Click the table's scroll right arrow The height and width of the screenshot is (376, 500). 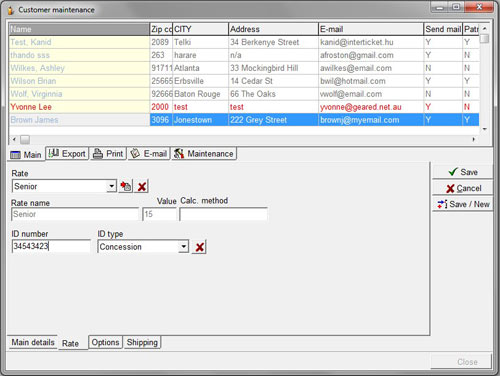pos(474,139)
